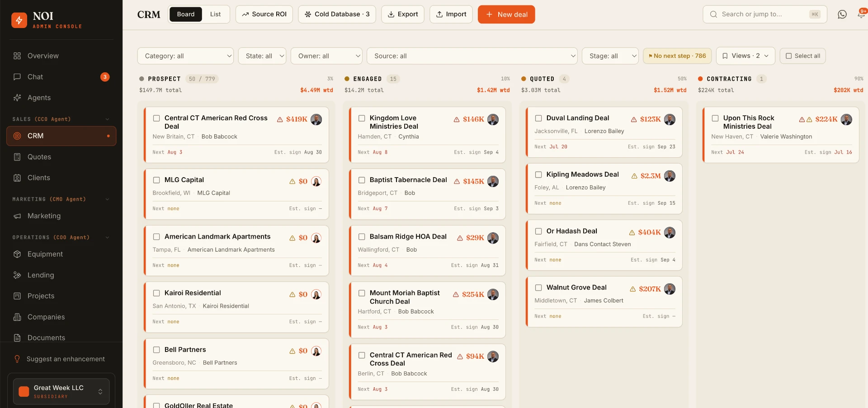Open the WhatsApp chat icon in header

842,14
